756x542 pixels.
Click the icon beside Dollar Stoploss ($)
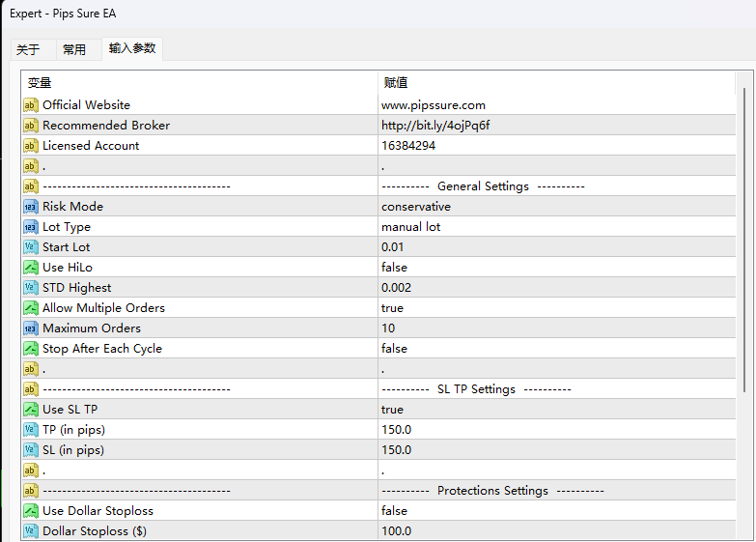[x=31, y=531]
